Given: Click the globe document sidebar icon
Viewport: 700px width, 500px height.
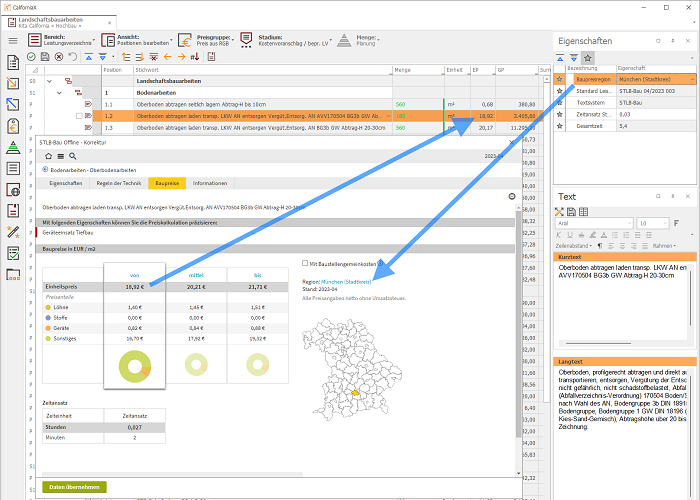Looking at the screenshot, I should point(13,190).
